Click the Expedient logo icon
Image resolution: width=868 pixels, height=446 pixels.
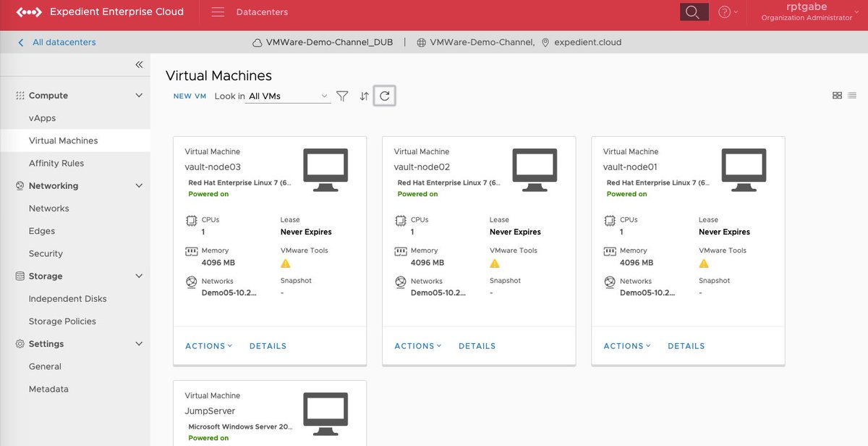point(27,12)
